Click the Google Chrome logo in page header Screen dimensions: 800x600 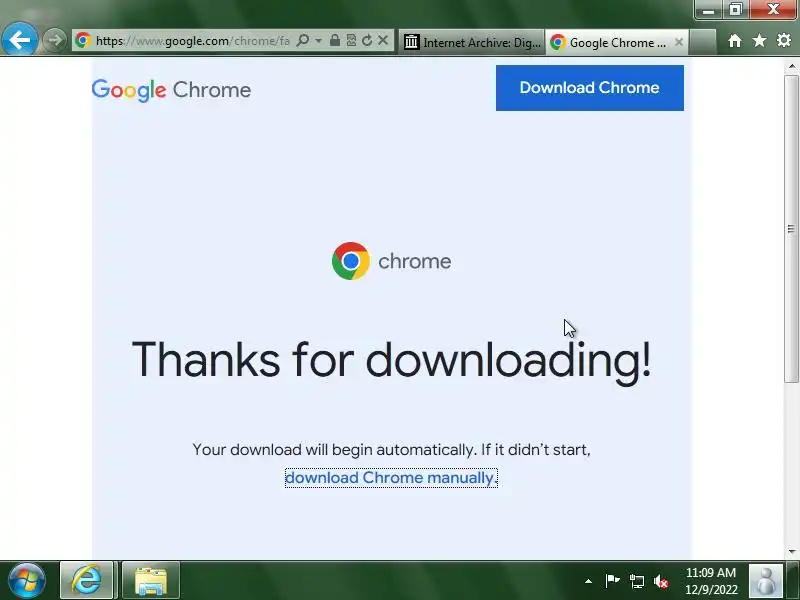[171, 90]
